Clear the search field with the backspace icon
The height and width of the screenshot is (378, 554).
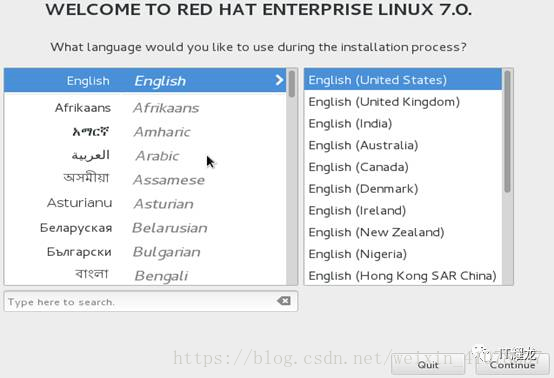tap(284, 301)
